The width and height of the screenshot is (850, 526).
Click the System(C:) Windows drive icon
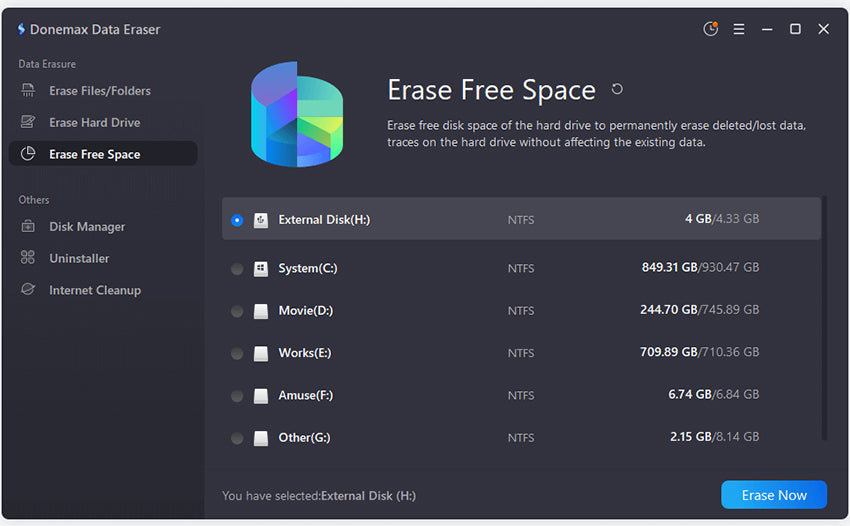click(261, 268)
